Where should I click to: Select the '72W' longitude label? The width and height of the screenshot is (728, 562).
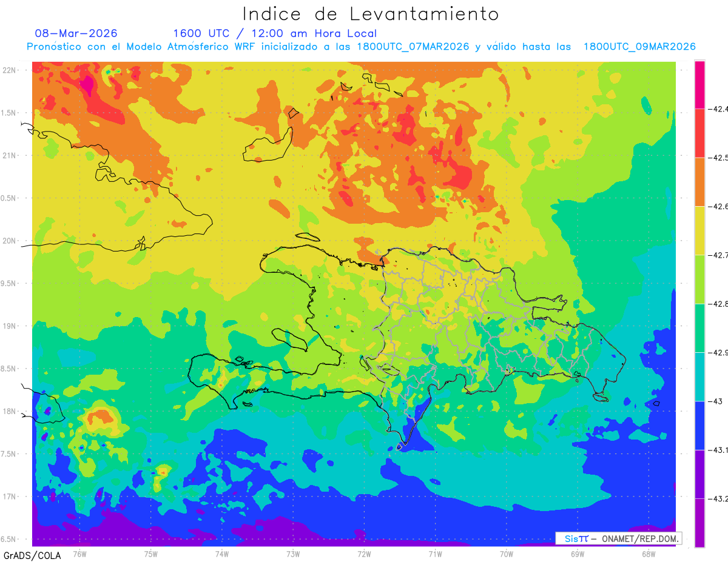(364, 554)
